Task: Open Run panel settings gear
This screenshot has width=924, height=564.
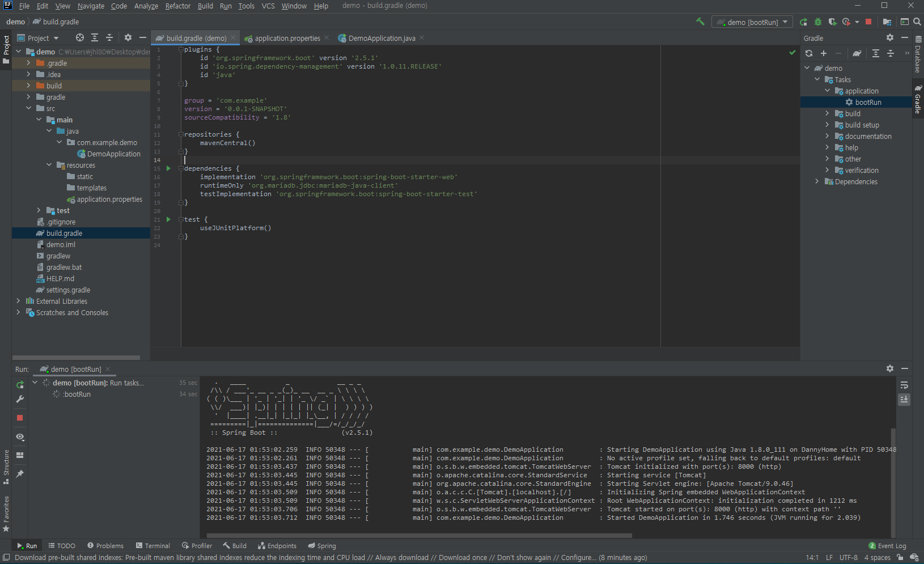Action: click(x=890, y=368)
